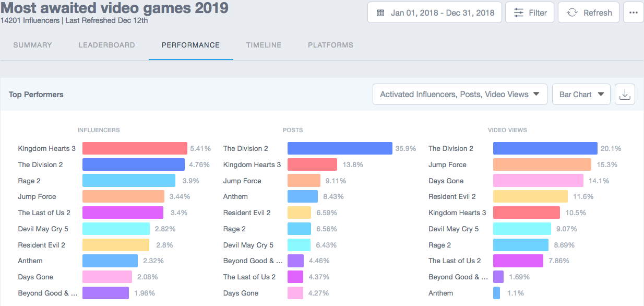Click the calendar icon in date selector
This screenshot has height=306, width=644.
point(380,13)
